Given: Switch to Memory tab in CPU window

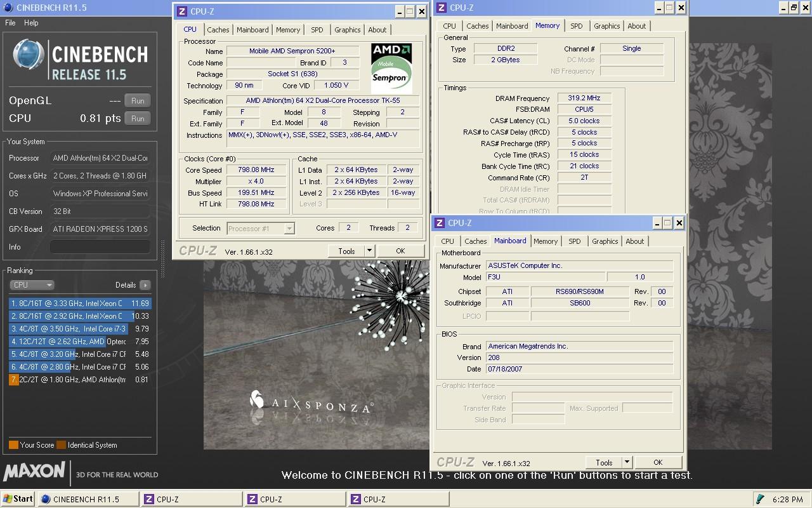Looking at the screenshot, I should click(x=288, y=30).
